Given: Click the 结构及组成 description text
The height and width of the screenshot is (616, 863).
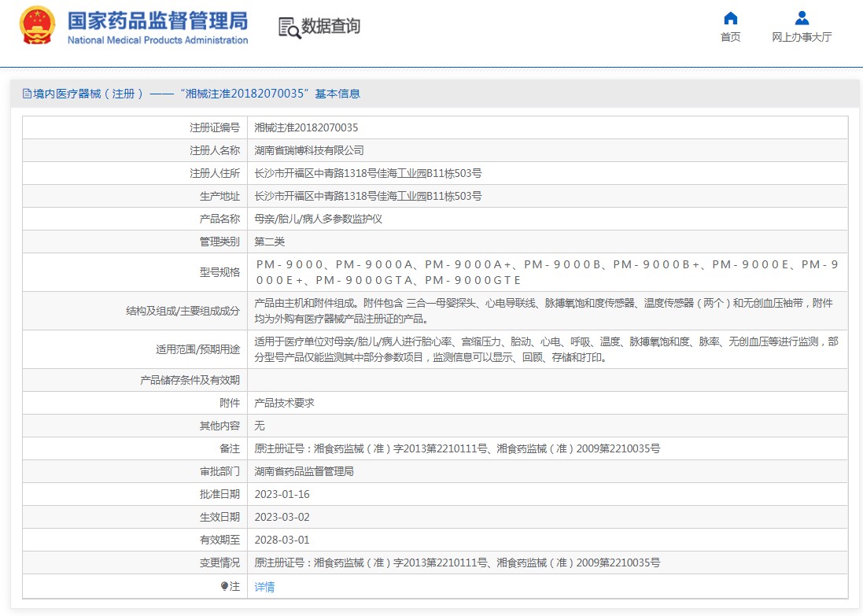Looking at the screenshot, I should pyautogui.click(x=544, y=311).
